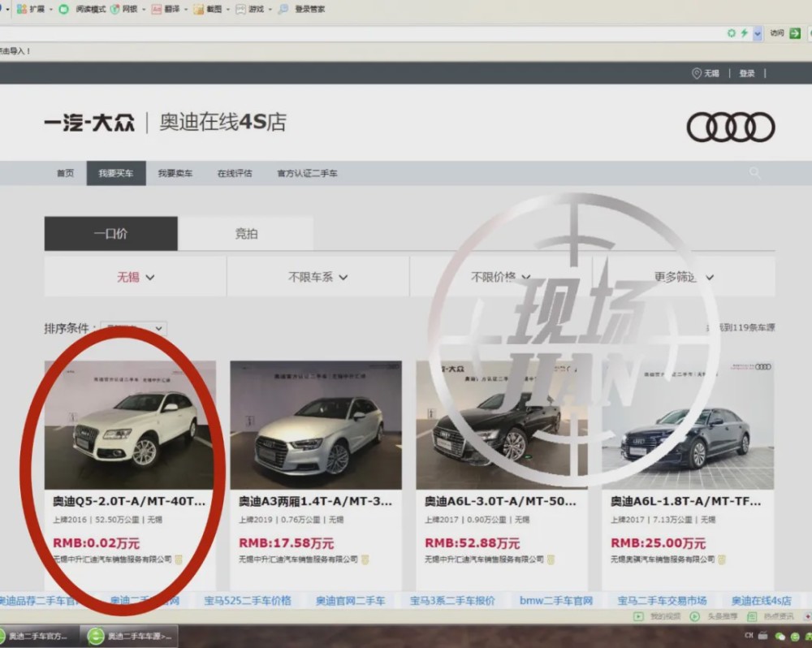The image size is (812, 648).
Task: Switch to the 一口价 fixed price tab
Action: click(x=110, y=234)
